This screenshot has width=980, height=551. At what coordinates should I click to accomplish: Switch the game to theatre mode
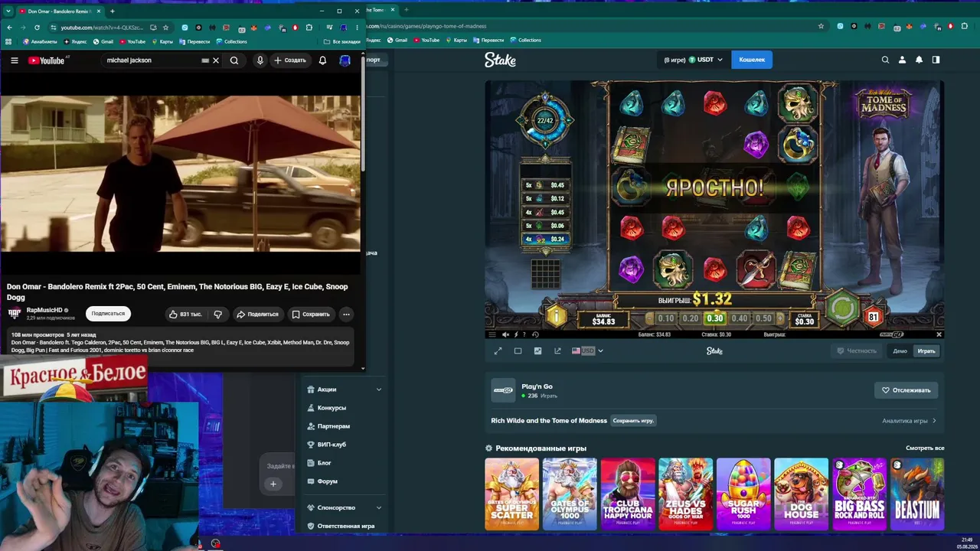click(x=518, y=351)
